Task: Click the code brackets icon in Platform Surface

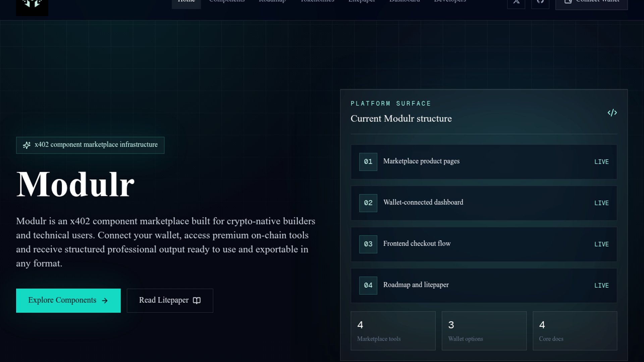Action: tap(612, 113)
